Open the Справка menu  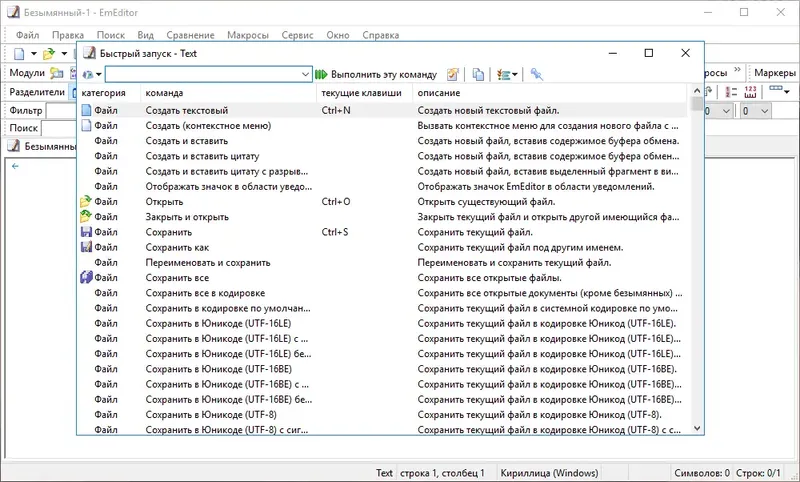point(381,35)
